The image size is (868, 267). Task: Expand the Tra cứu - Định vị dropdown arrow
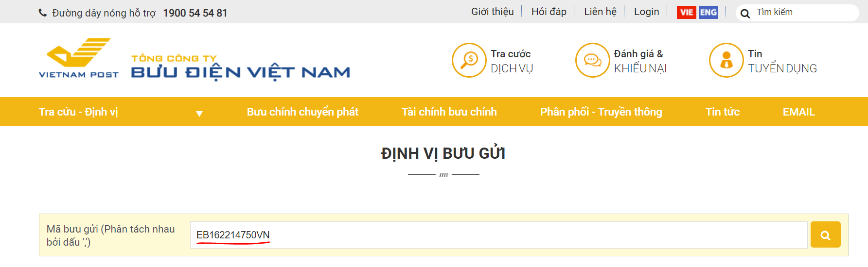(x=199, y=114)
